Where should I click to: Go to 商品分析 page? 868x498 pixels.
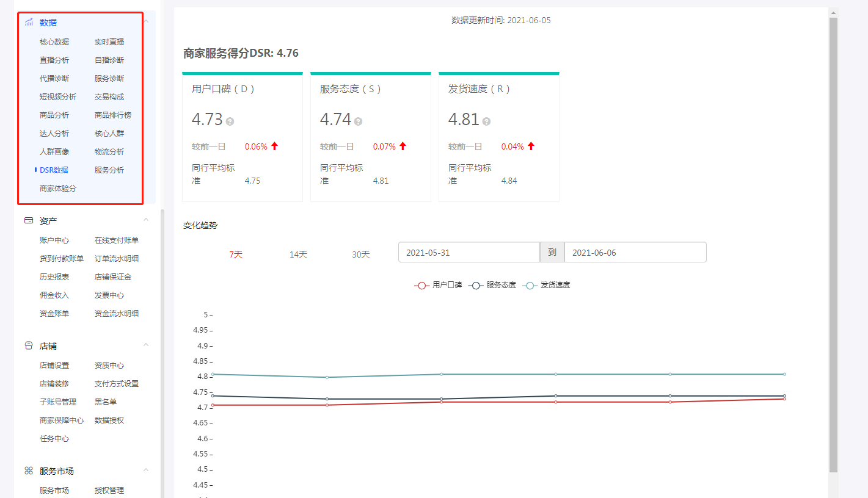[54, 115]
